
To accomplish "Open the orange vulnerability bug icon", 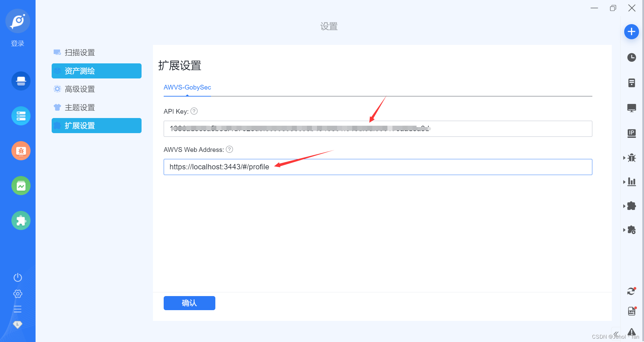I will pyautogui.click(x=21, y=151).
